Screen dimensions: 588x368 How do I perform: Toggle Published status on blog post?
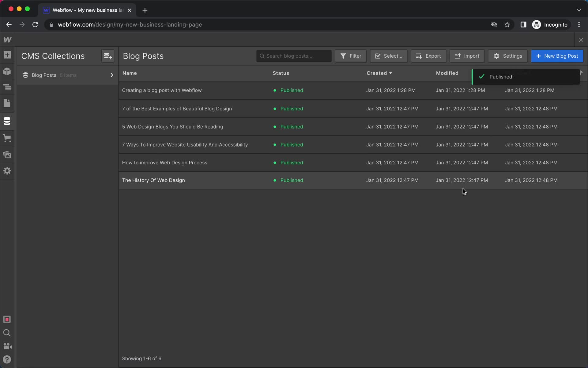click(289, 90)
